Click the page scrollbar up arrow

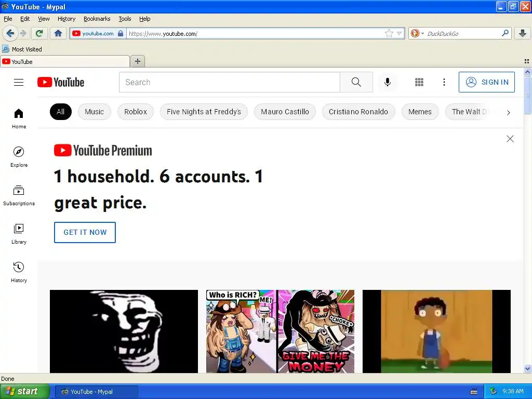pos(527,72)
